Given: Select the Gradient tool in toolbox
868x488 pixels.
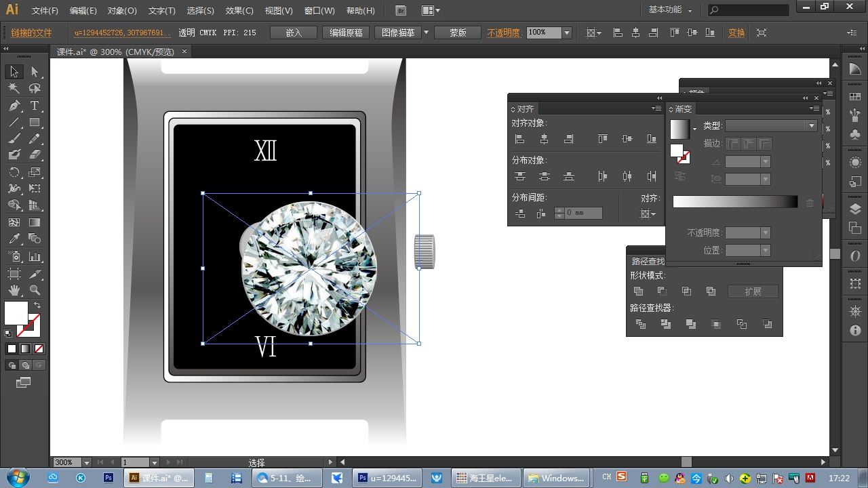Looking at the screenshot, I should click(x=35, y=222).
